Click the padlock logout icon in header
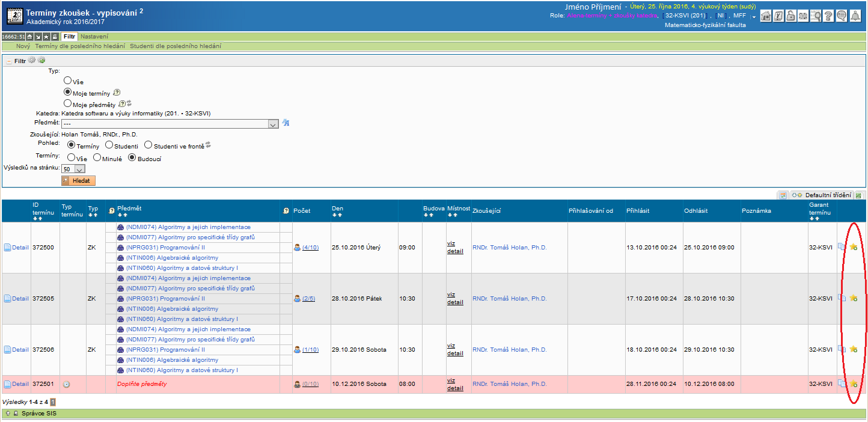The image size is (868, 422). (791, 16)
